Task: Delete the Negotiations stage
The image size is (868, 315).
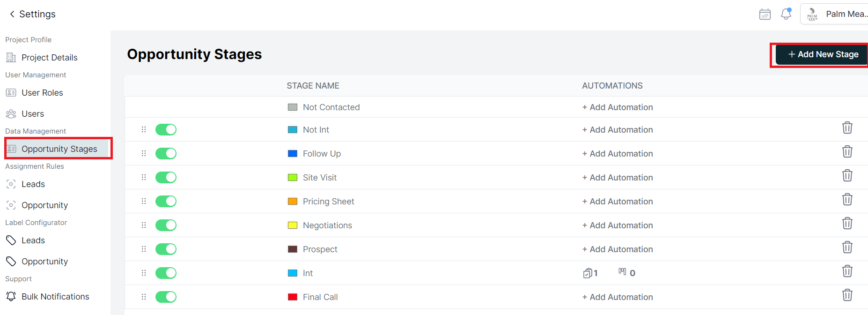Action: [847, 223]
